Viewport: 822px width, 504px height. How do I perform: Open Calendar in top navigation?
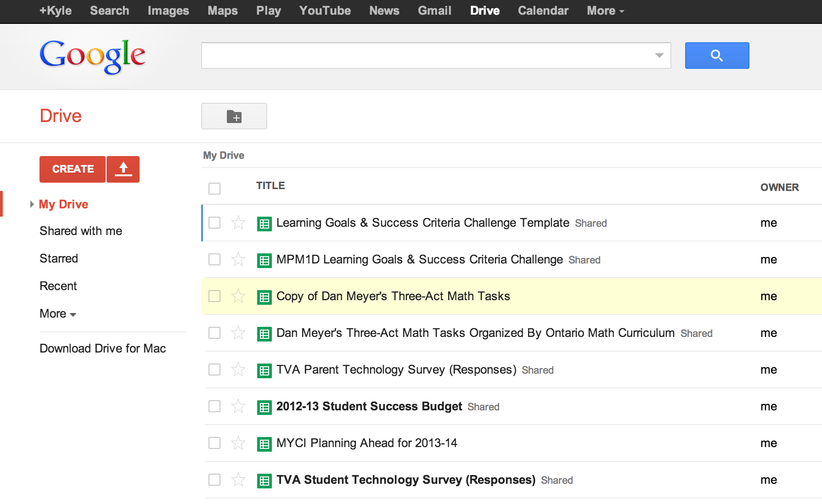pos(543,11)
